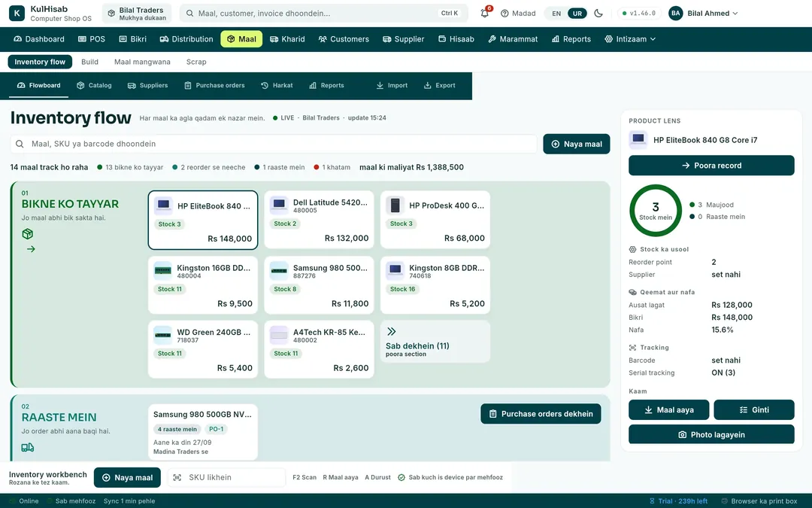Image resolution: width=812 pixels, height=508 pixels.
Task: Open Bilal Ahmed account dropdown
Action: point(703,14)
